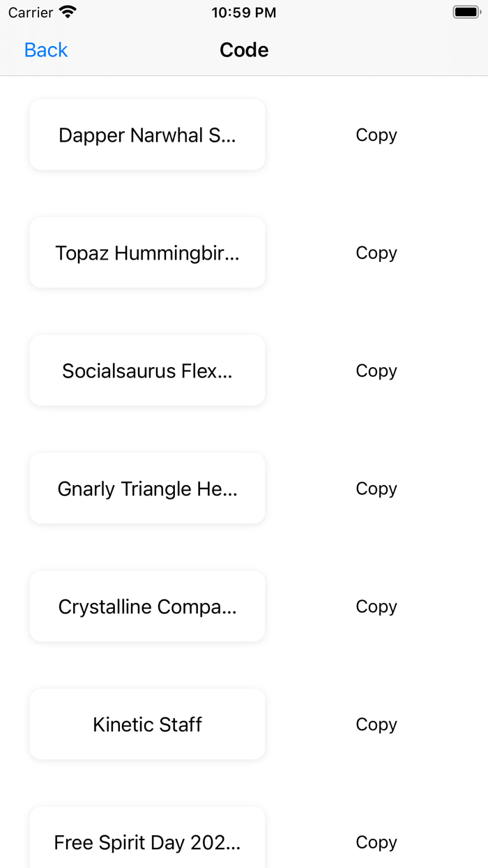Select the Kinetic Staff code card
This screenshot has height=868, width=488.
point(146,724)
